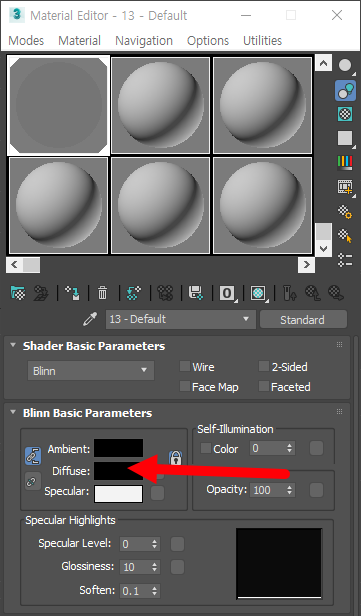Click Assign Material to Selection icon
This screenshot has height=616, width=361.
pos(72,293)
